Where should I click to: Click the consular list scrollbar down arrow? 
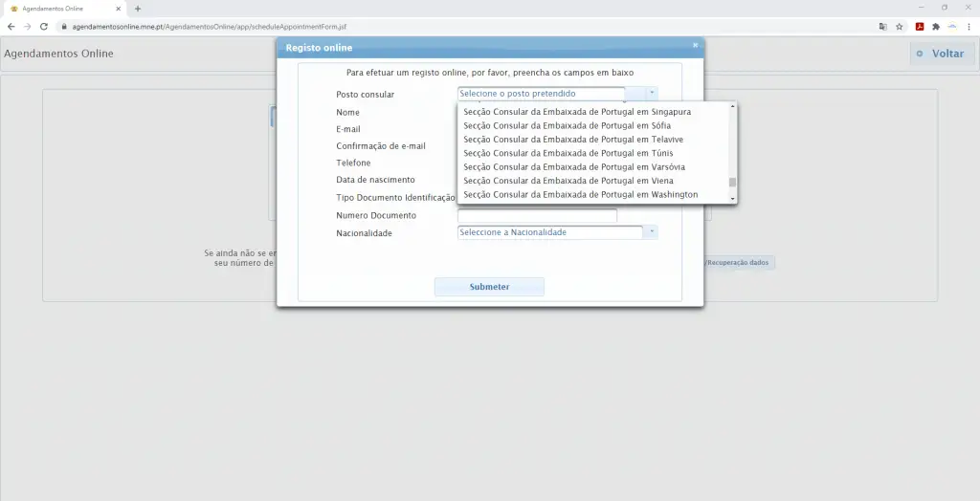pyautogui.click(x=733, y=198)
